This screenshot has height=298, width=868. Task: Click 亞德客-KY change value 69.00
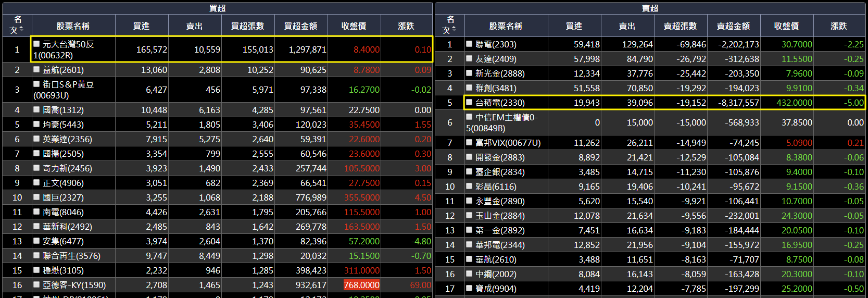(x=420, y=285)
